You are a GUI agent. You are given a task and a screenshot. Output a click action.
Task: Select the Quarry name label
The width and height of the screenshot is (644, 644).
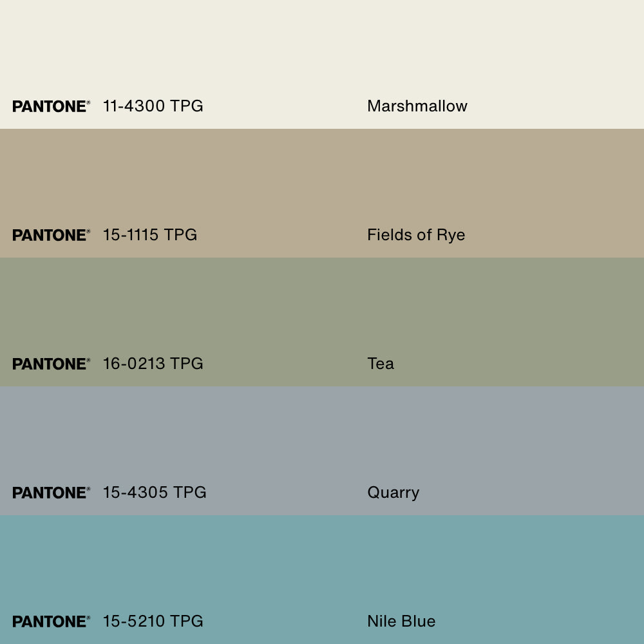[x=393, y=493]
